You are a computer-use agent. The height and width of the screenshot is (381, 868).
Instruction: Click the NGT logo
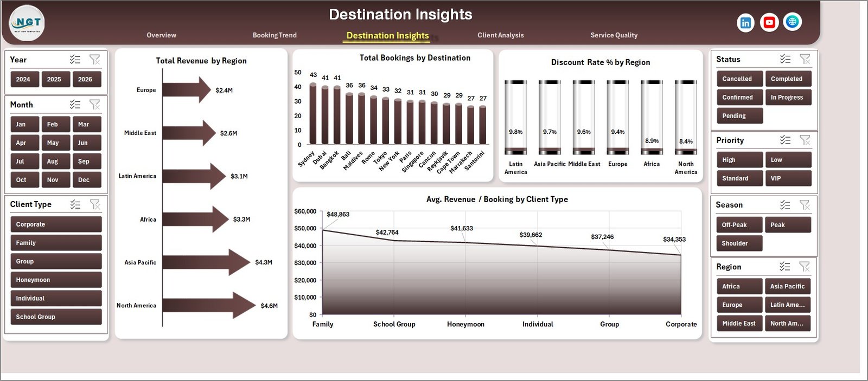(x=27, y=23)
